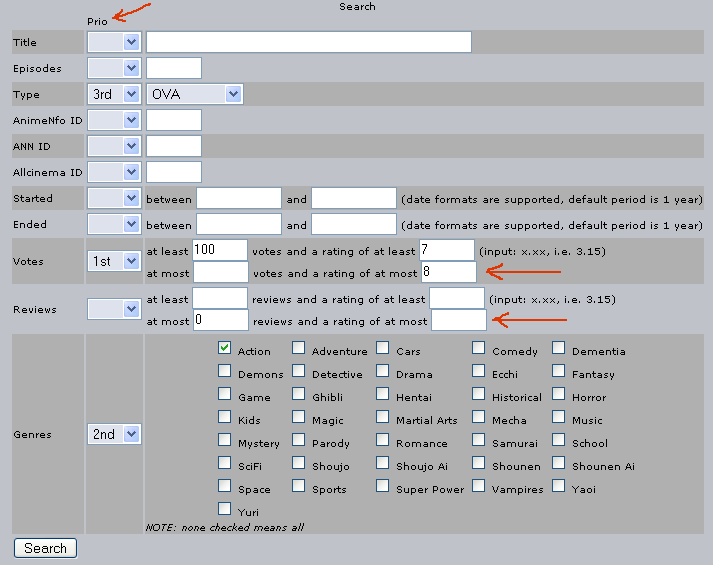The height and width of the screenshot is (565, 713).
Task: Select the AnimeNfo ID input field
Action: click(174, 120)
